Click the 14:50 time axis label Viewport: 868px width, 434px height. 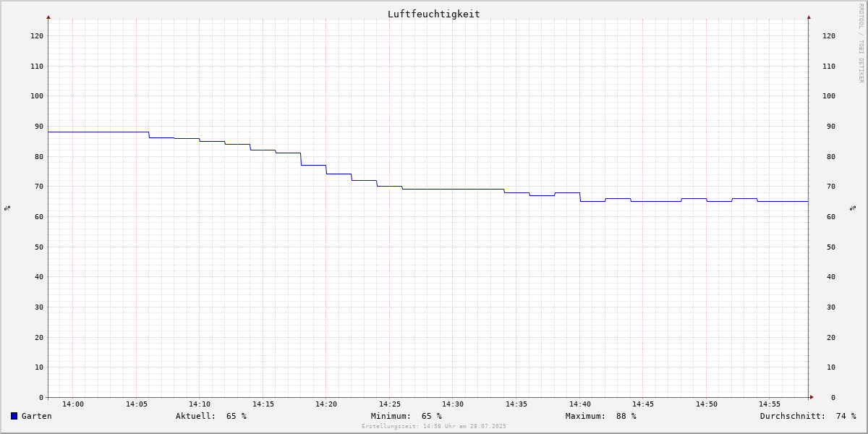tap(707, 404)
